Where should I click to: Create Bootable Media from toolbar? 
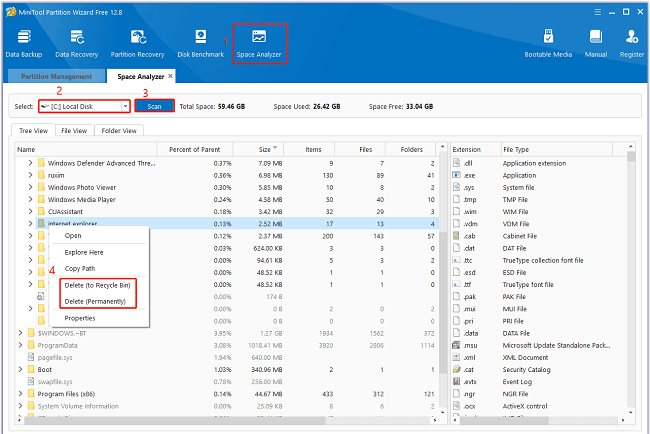point(548,43)
